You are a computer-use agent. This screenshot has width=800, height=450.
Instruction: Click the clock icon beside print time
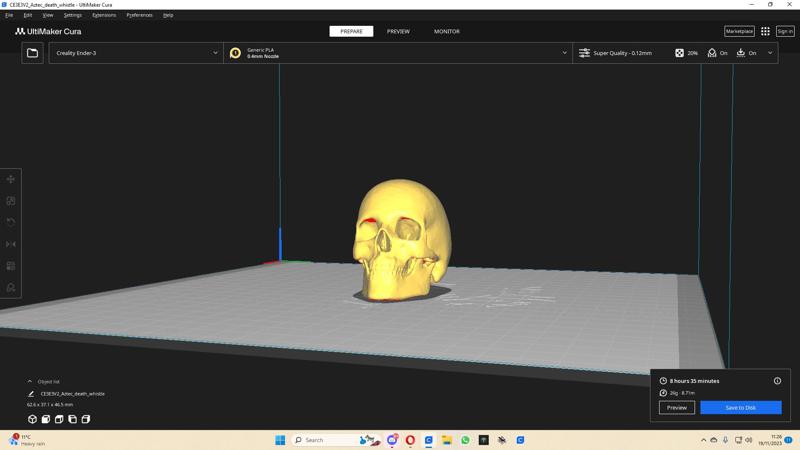[663, 381]
